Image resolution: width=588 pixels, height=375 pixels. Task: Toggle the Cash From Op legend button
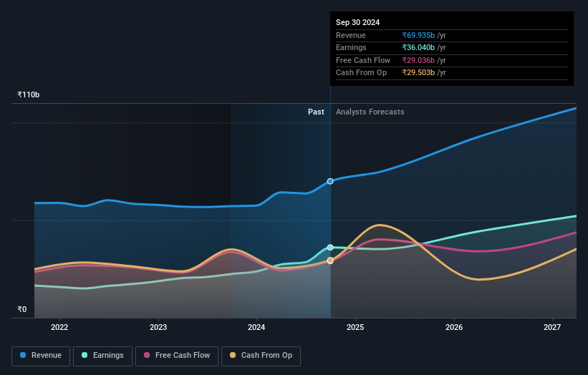(x=261, y=356)
